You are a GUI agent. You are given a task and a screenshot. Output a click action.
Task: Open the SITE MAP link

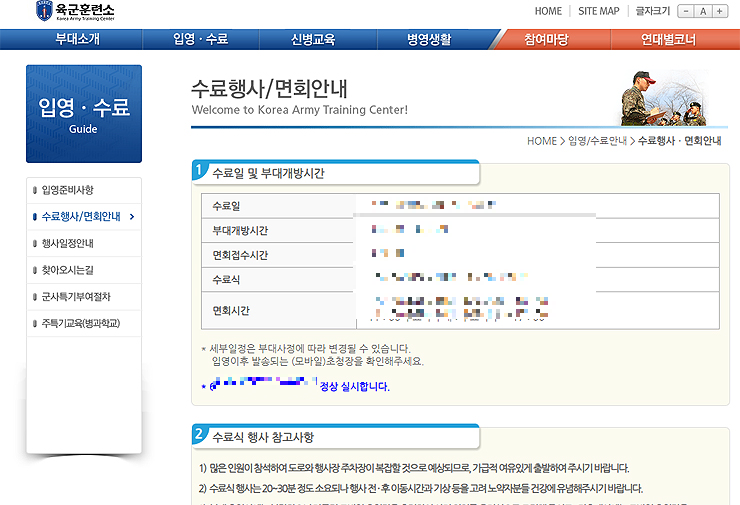pyautogui.click(x=598, y=11)
